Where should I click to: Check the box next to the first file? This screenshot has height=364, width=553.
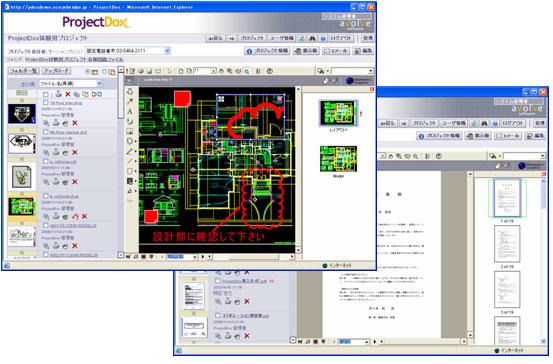(x=45, y=103)
